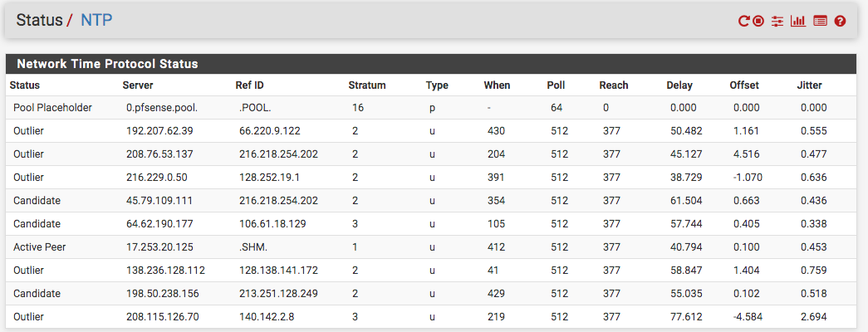Screen dimensions: 868x332
Task: Open the red help question mark icon
Action: click(840, 21)
